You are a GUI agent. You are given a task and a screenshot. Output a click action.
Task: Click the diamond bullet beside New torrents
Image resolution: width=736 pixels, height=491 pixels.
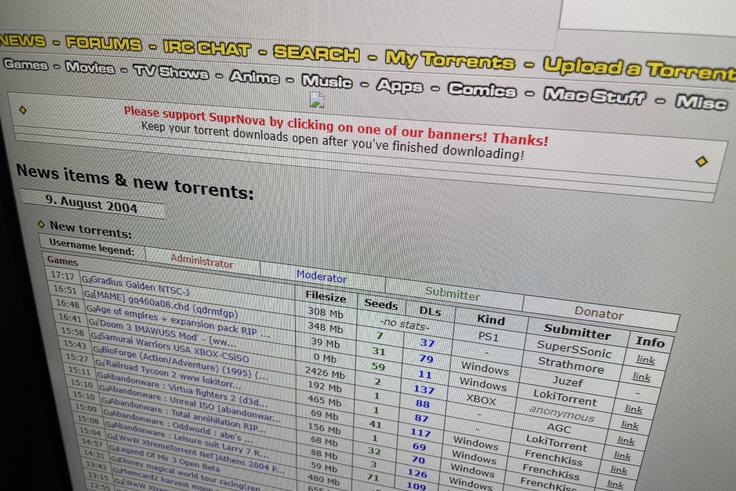(x=41, y=224)
